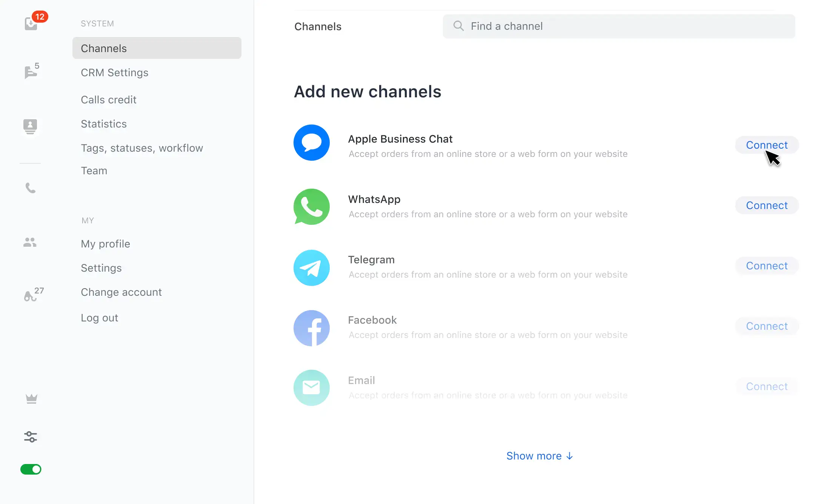Select CRM Settings menu item

coord(115,72)
